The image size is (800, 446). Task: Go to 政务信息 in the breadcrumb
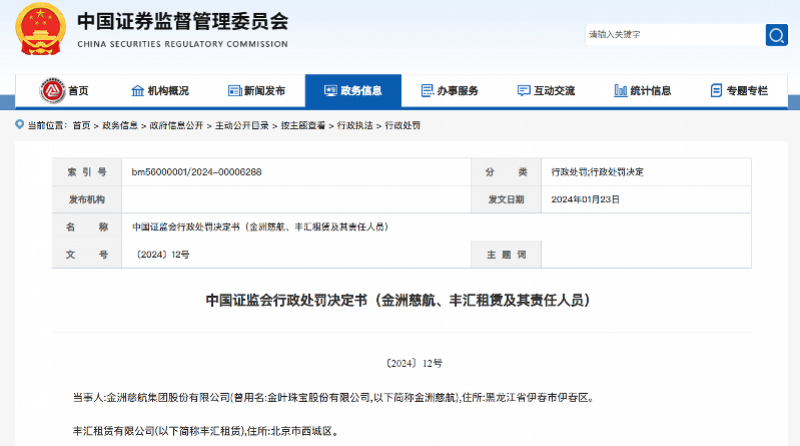coord(120,126)
